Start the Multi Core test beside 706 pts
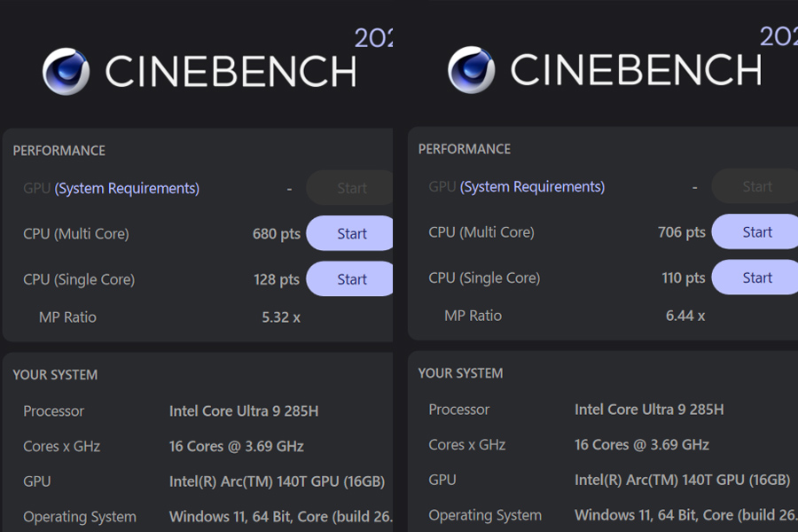Screen dimensions: 798x532 (755, 231)
